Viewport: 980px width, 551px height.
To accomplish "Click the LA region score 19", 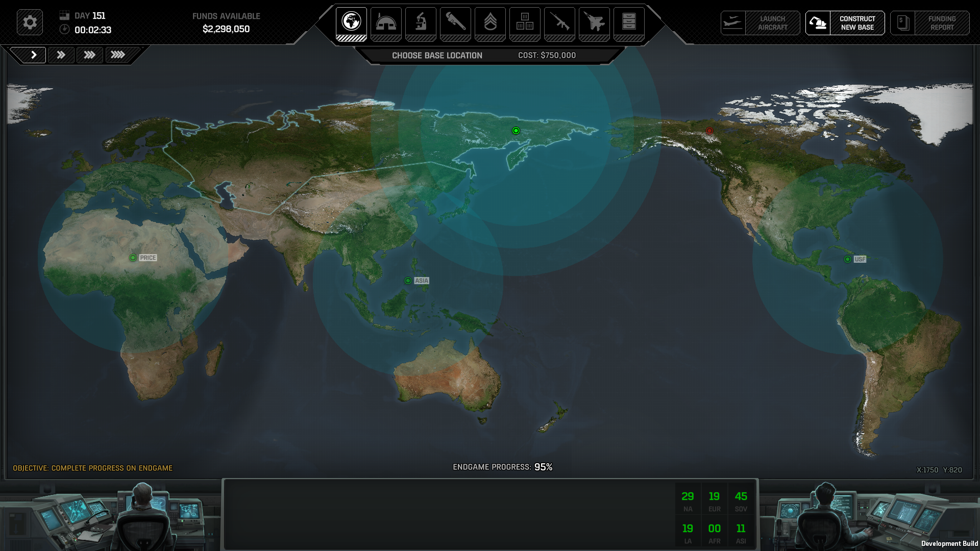I will [688, 529].
